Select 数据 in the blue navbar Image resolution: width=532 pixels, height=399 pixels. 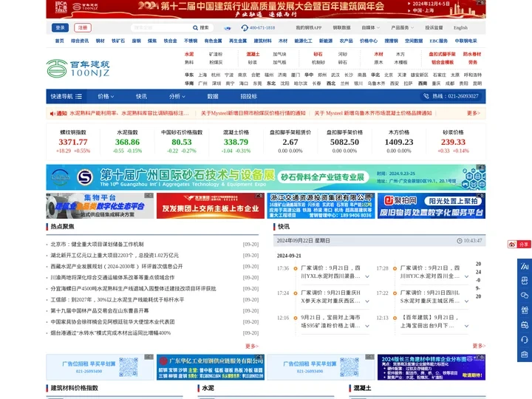coord(213,96)
